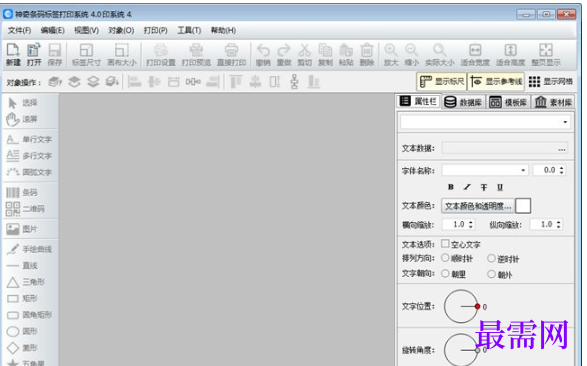The width and height of the screenshot is (587, 366).
Task: Select the 单行文字 single-line text tool
Action: [x=29, y=140]
